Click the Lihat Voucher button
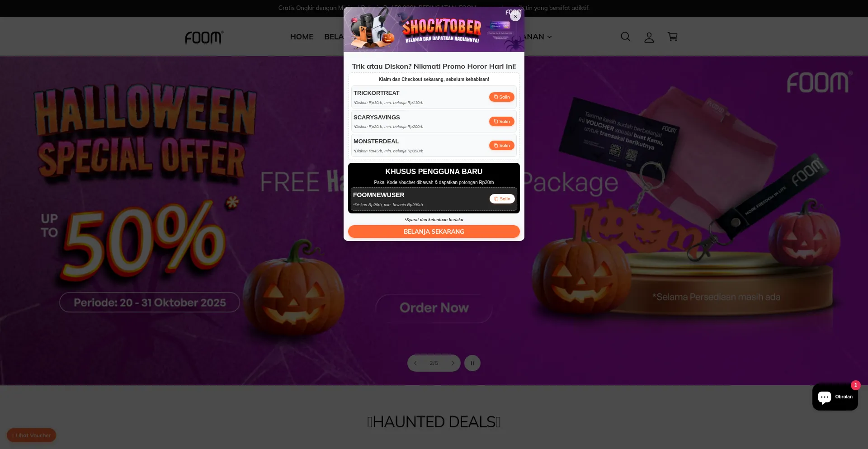This screenshot has height=449, width=868. (x=32, y=435)
